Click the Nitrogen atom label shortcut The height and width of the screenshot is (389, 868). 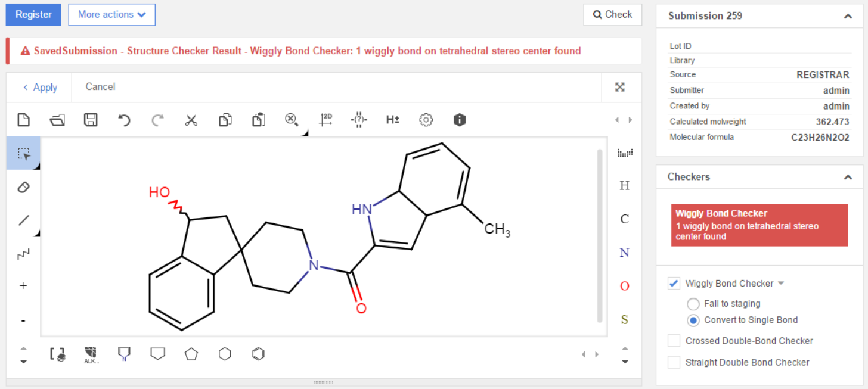(624, 252)
